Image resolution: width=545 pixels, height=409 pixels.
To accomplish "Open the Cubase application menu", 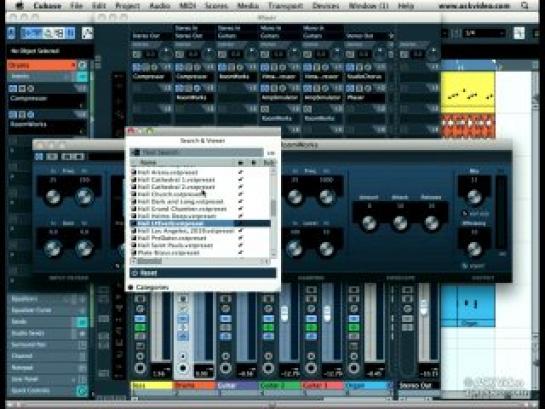I will coord(47,6).
